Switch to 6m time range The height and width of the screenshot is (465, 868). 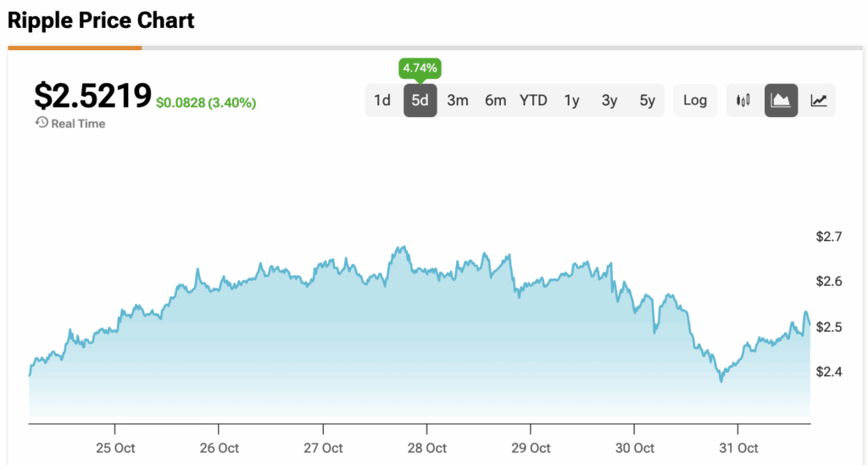tap(495, 100)
